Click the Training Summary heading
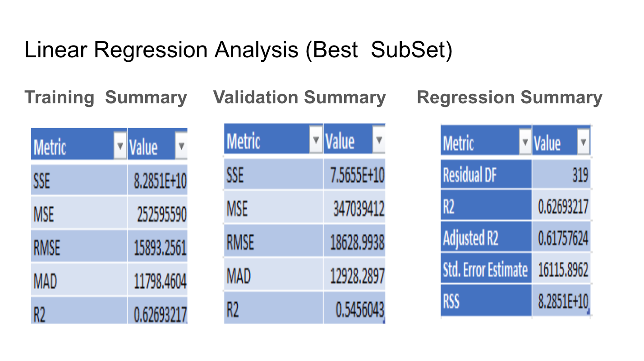The width and height of the screenshot is (644, 361). tap(106, 97)
